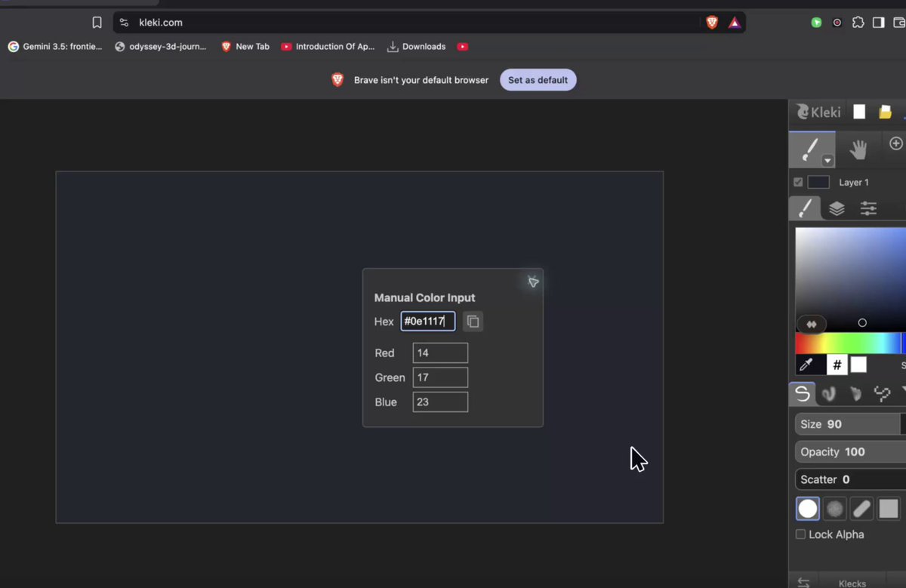
Task: Switch to the brush settings tab
Action: tap(806, 208)
